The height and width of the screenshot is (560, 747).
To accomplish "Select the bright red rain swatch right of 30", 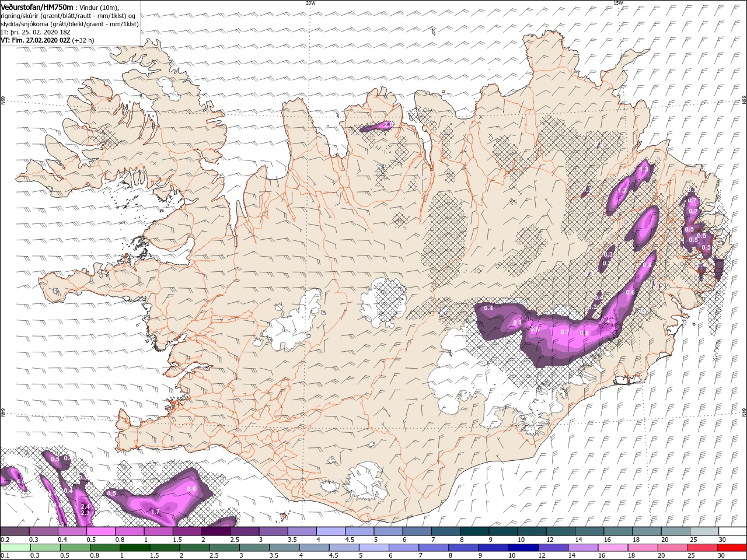I will coord(732,548).
